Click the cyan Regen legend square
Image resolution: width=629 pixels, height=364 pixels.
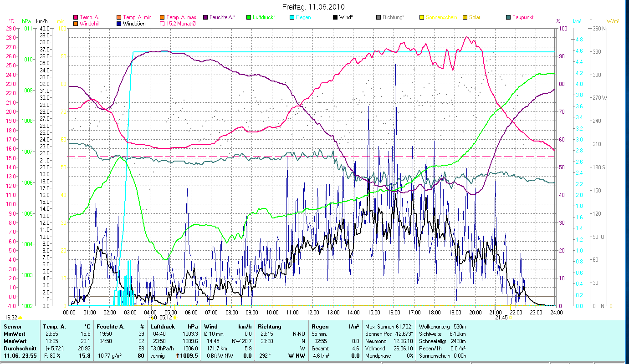291,17
